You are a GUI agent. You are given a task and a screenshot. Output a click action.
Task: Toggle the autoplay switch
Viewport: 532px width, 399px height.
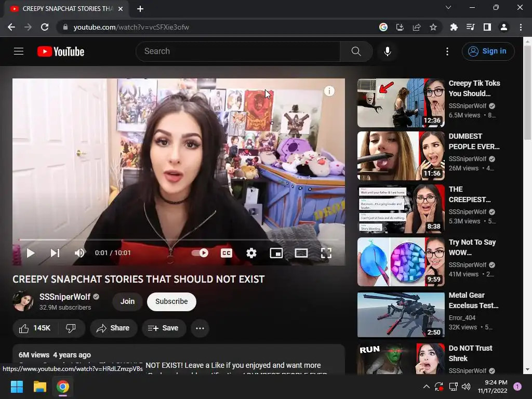(200, 253)
